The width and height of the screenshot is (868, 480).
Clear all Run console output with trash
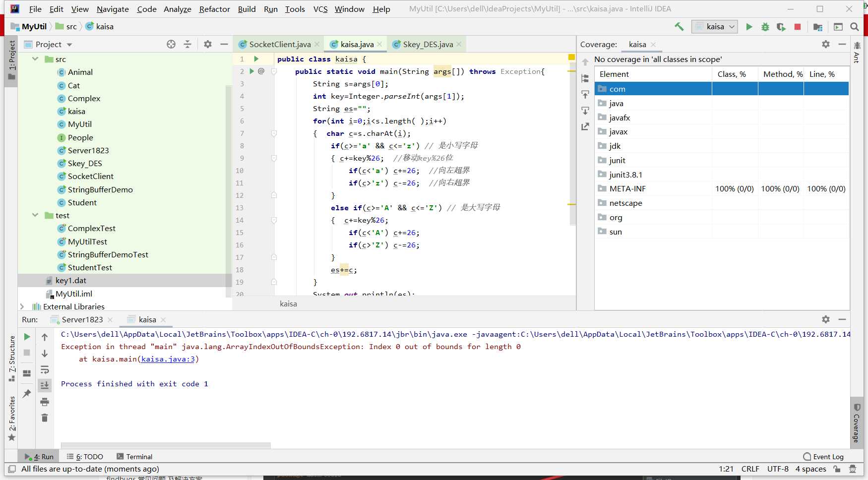coord(45,418)
